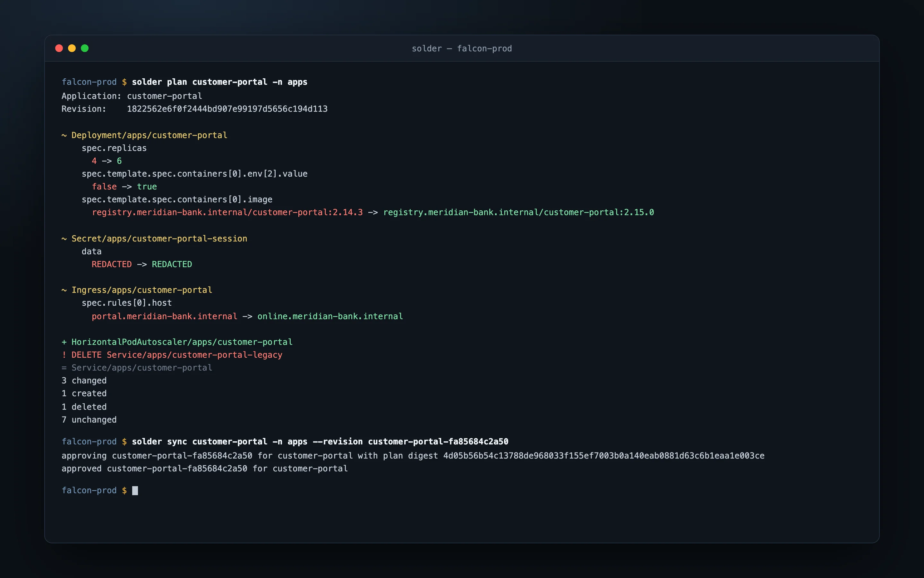Click the "approved customer-portal-fa85684c2a50" output line

coord(205,469)
